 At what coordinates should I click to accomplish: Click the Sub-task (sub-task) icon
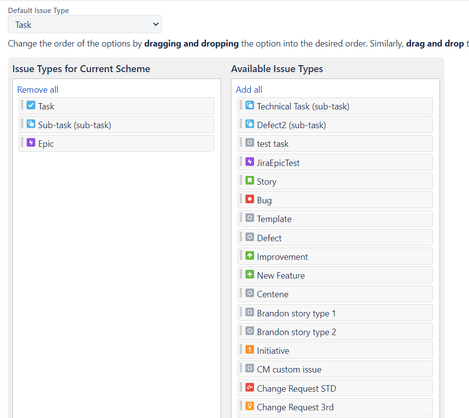(31, 124)
